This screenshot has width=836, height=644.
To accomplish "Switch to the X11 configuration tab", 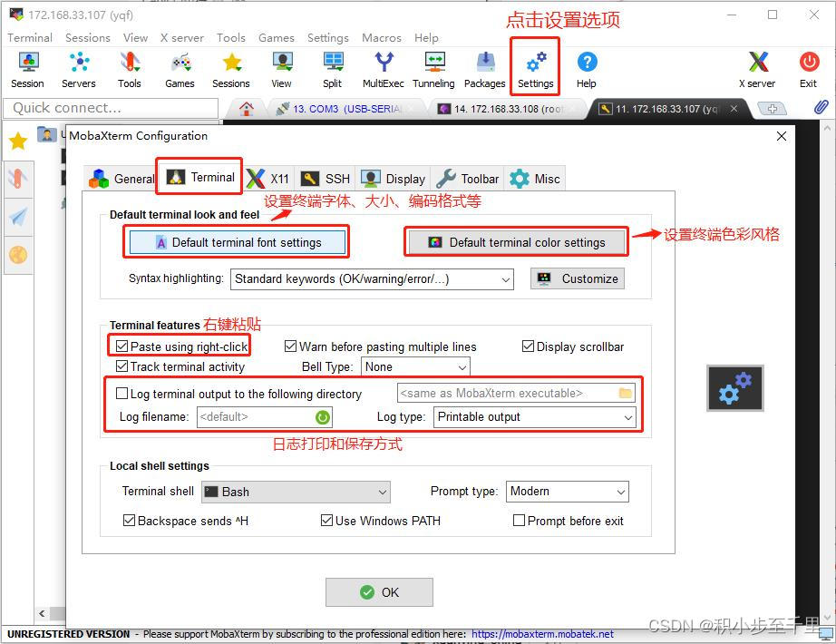I will [x=268, y=179].
